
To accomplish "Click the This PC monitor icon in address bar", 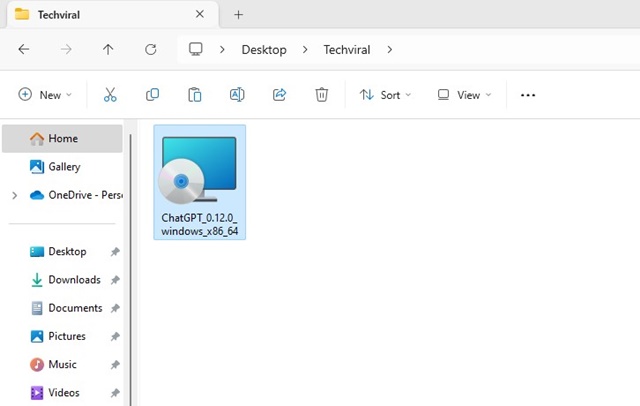I will click(196, 49).
